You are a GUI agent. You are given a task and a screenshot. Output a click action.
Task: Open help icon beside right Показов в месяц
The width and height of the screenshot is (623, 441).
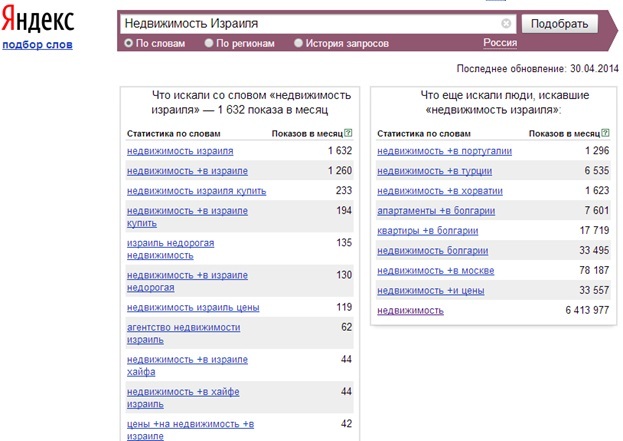605,133
